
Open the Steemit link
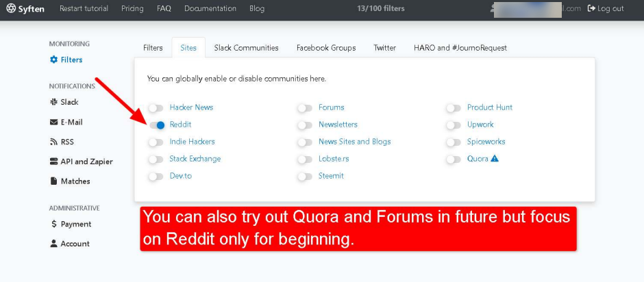pos(331,176)
